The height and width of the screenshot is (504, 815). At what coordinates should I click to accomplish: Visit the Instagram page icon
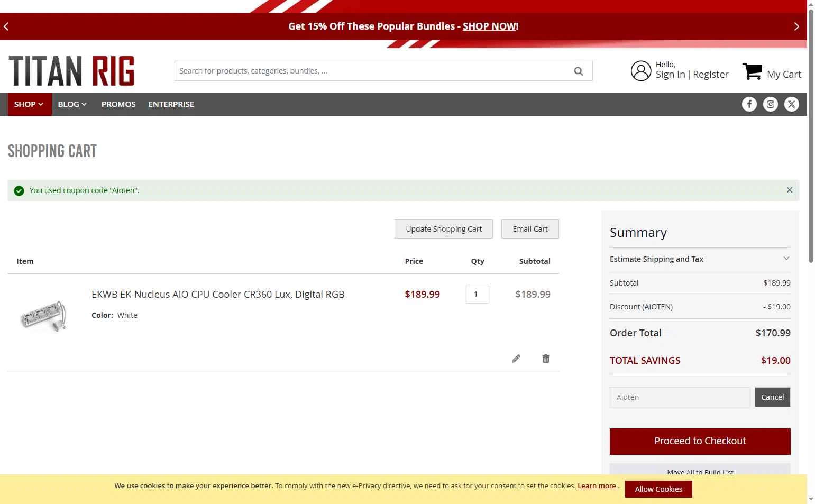click(770, 104)
